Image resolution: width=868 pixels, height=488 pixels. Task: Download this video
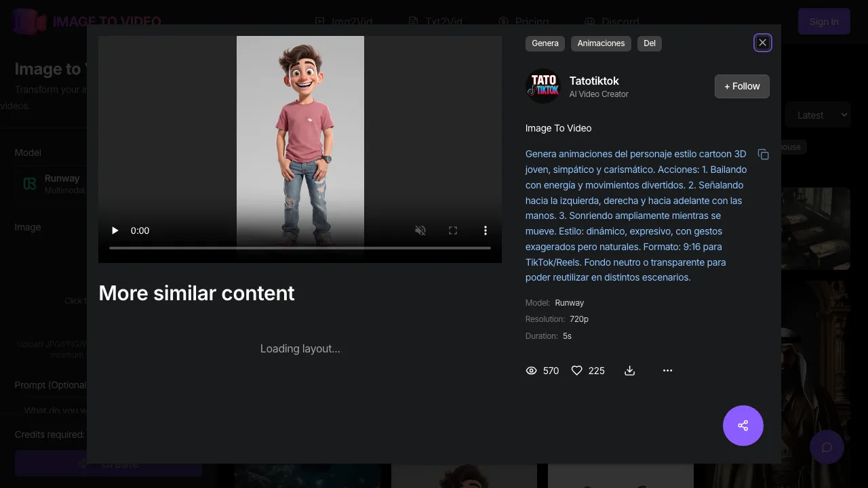[x=629, y=371]
